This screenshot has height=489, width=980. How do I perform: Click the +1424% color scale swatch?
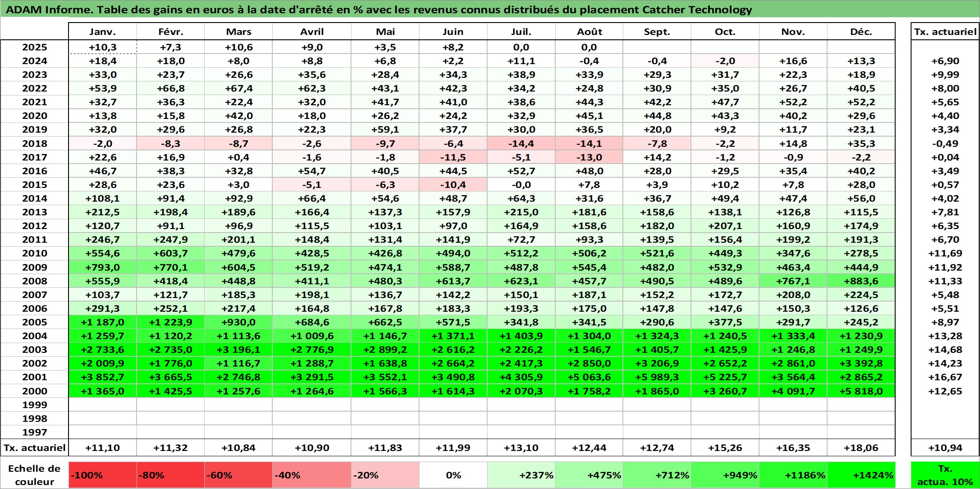click(861, 475)
